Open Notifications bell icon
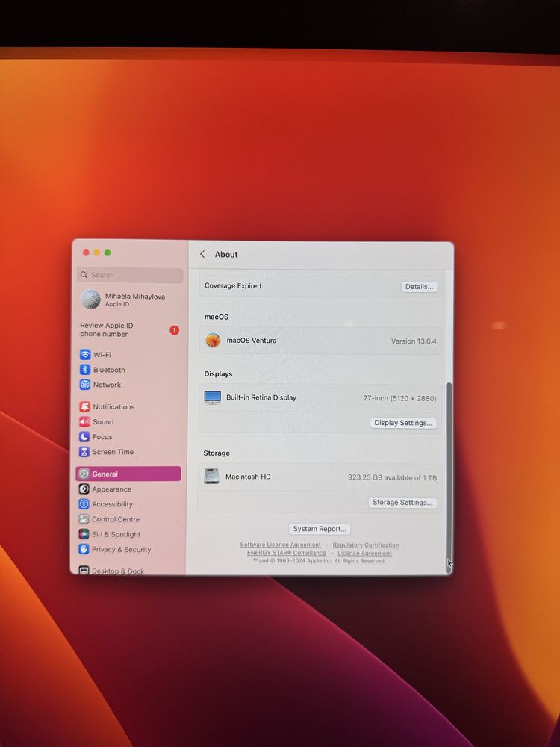 click(x=85, y=406)
